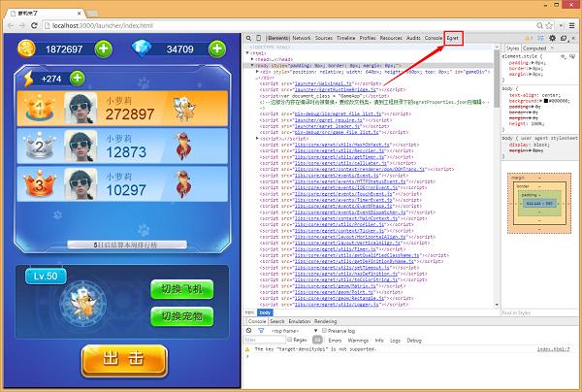Click the green 切换宠物 button
The height and width of the screenshot is (392, 582).
[x=182, y=316]
